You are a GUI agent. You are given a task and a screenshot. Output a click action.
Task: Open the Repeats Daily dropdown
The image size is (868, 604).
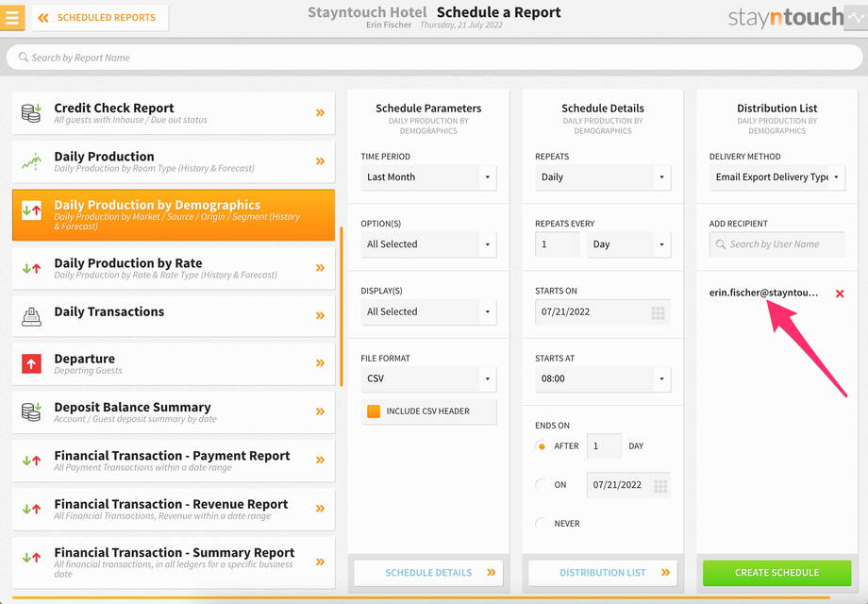[603, 177]
